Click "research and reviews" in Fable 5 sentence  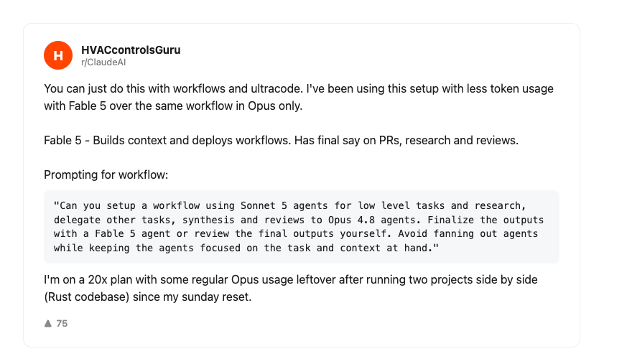coord(462,140)
